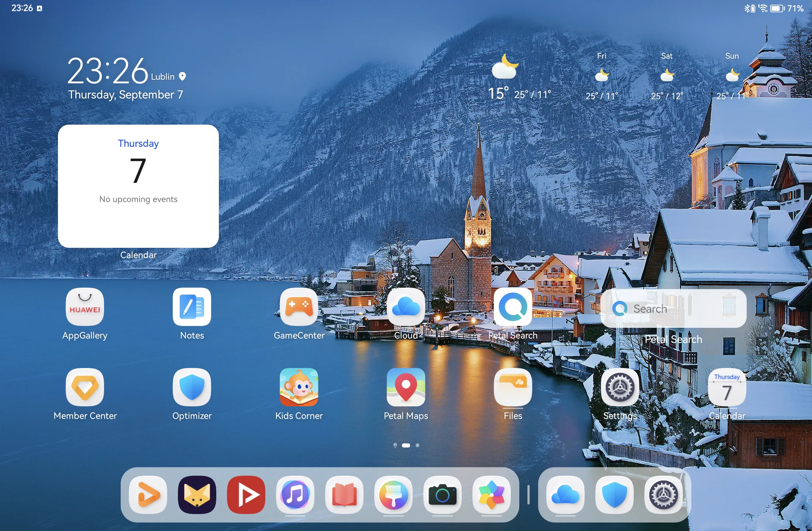Launch the orange Video app in dock
The image size is (812, 531).
click(148, 495)
